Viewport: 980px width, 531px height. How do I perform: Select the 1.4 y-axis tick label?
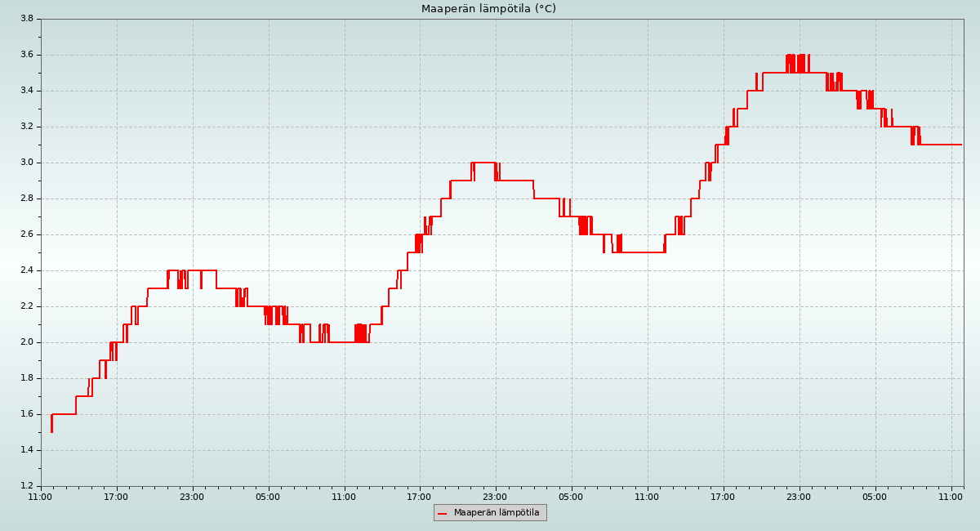click(x=26, y=450)
